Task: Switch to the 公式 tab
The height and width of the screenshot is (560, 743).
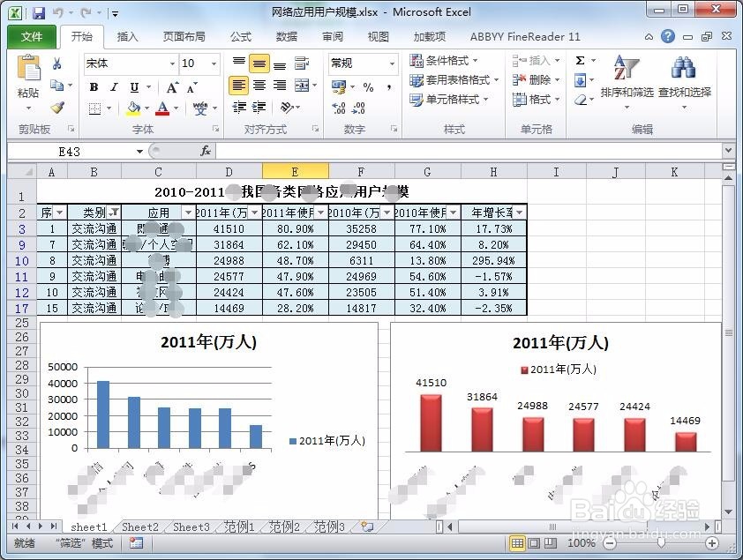Action: click(241, 36)
